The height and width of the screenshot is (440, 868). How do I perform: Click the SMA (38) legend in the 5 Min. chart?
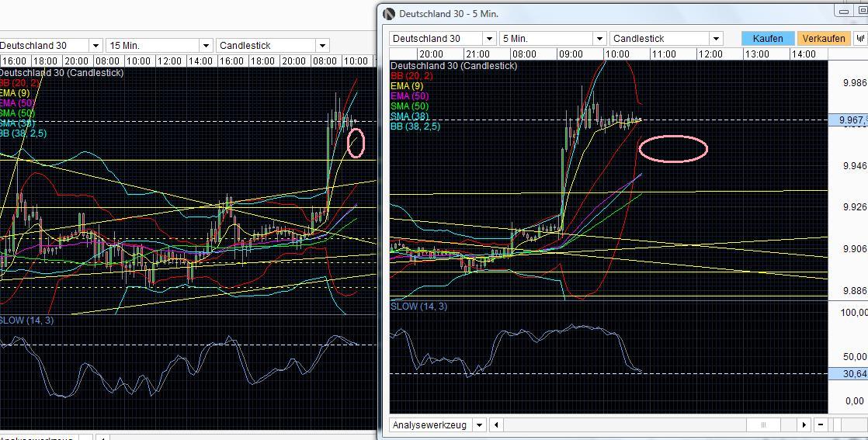pos(410,116)
